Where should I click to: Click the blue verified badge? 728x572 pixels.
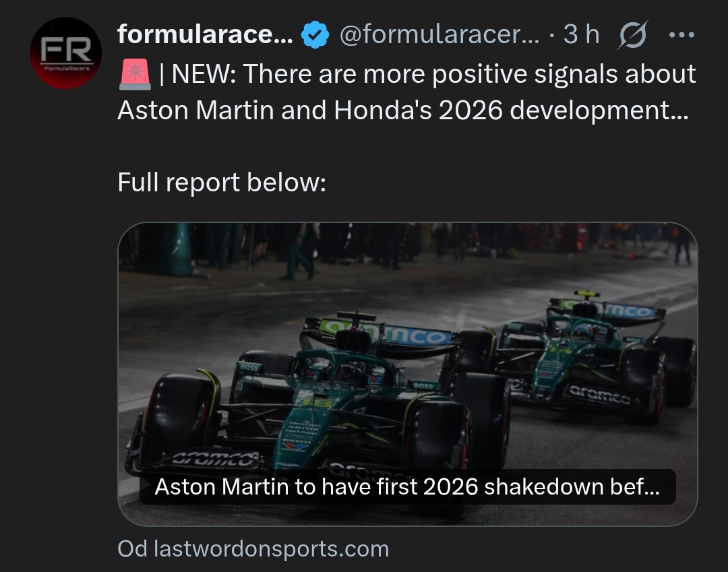tap(315, 35)
